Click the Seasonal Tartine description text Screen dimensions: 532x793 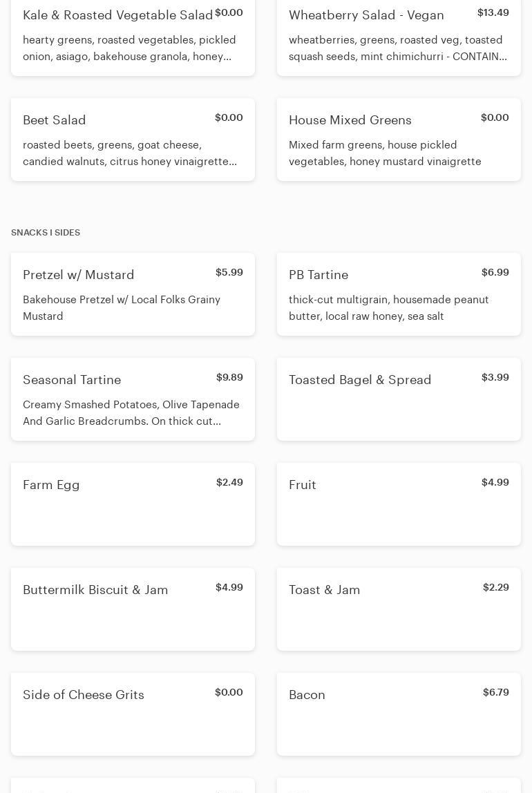coord(131,413)
